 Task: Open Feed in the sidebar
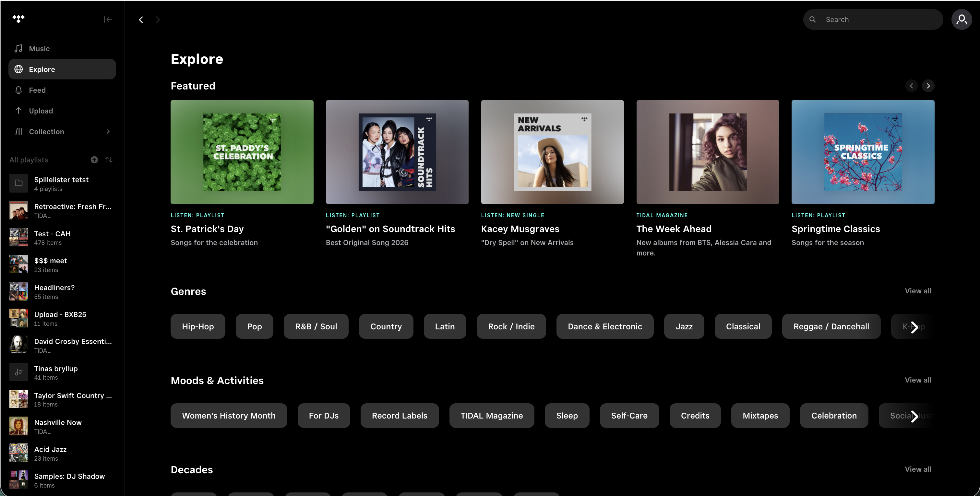pyautogui.click(x=62, y=90)
